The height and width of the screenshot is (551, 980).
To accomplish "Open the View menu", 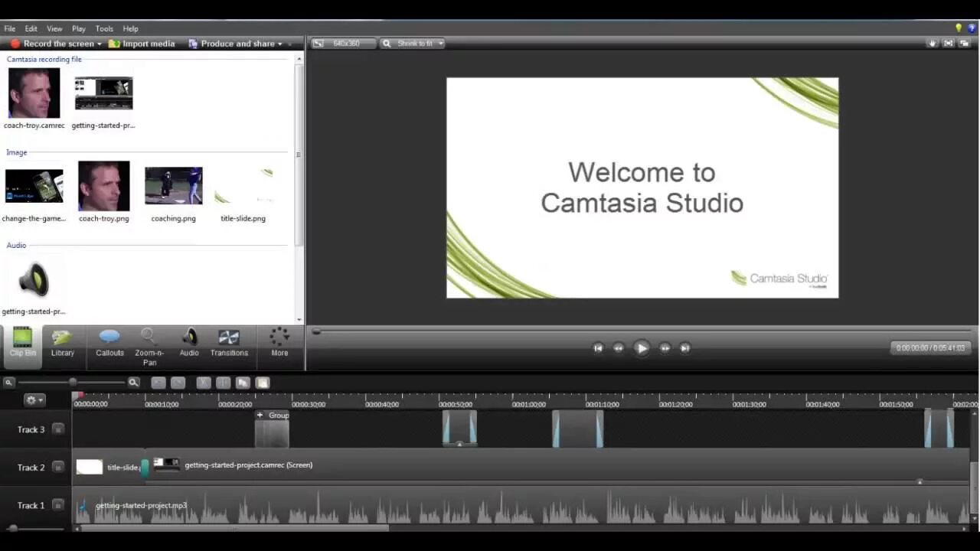I will pos(54,28).
